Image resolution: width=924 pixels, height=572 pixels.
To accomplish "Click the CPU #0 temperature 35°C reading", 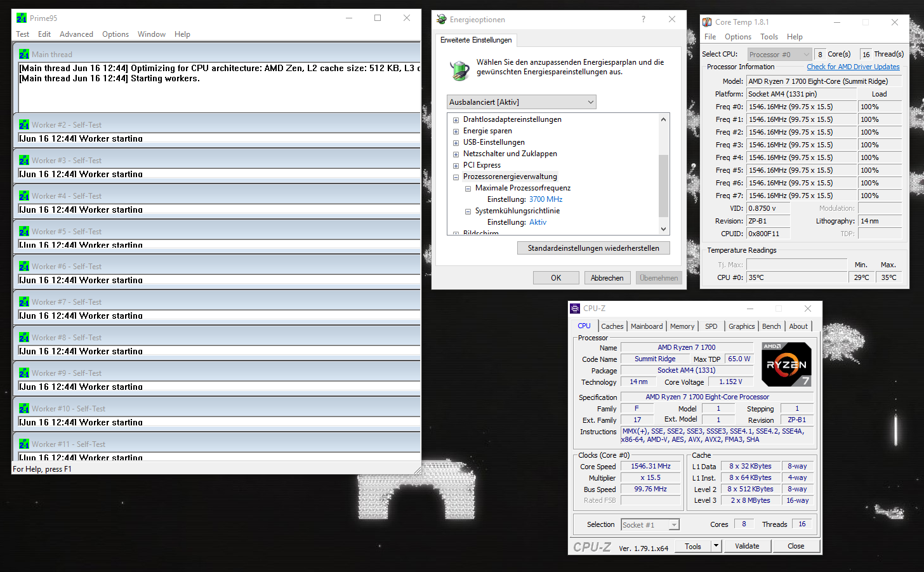I will click(x=796, y=277).
